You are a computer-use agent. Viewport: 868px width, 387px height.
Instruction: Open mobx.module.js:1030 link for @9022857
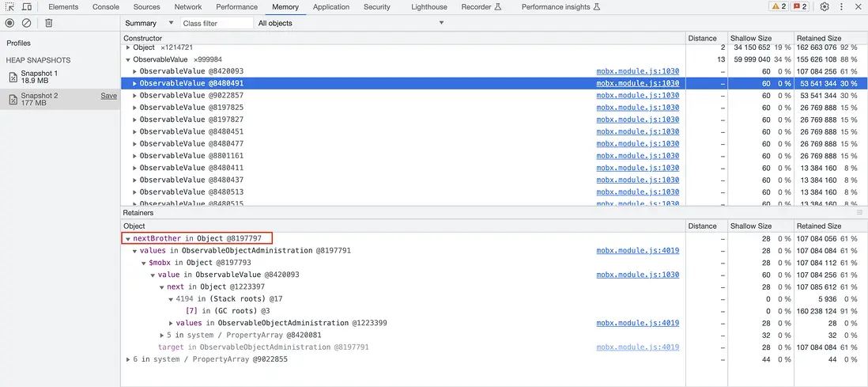(x=638, y=95)
